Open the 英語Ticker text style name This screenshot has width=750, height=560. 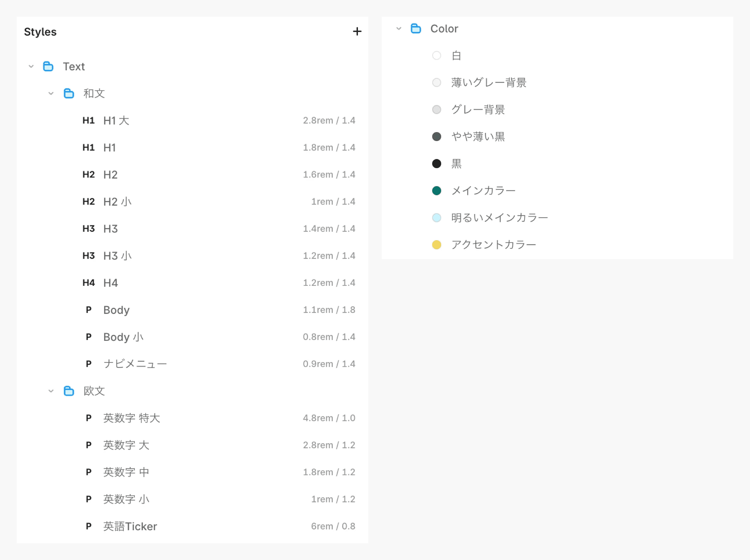(130, 526)
